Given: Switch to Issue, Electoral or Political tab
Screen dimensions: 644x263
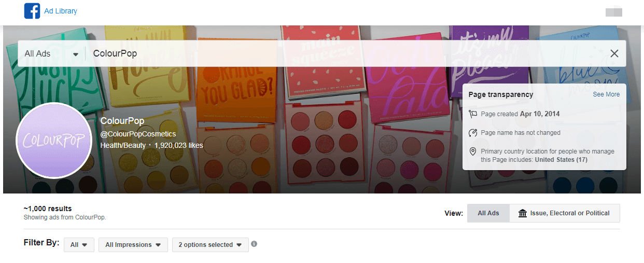Looking at the screenshot, I should (x=564, y=213).
